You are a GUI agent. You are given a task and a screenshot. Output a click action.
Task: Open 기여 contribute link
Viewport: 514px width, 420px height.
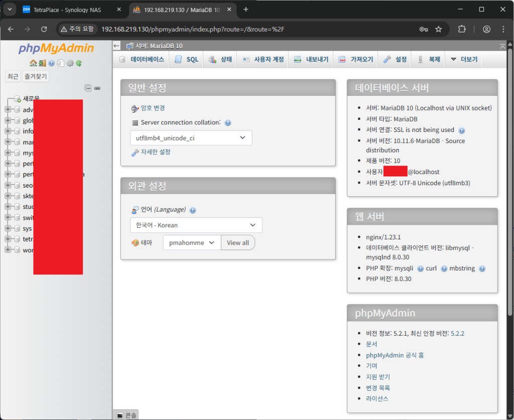point(371,366)
